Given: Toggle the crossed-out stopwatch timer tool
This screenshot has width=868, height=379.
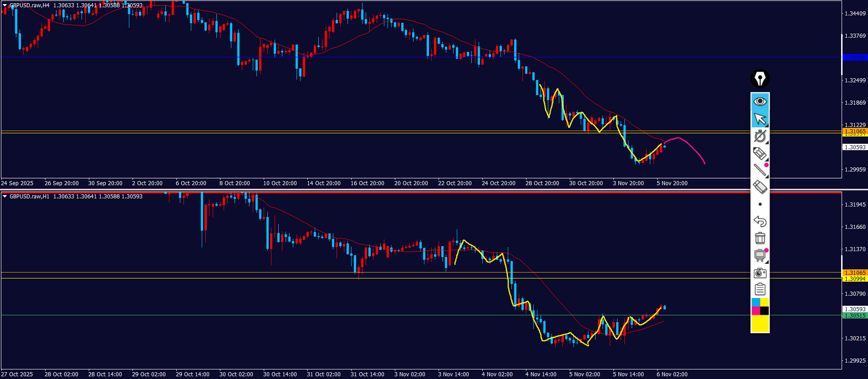Looking at the screenshot, I should [x=760, y=136].
